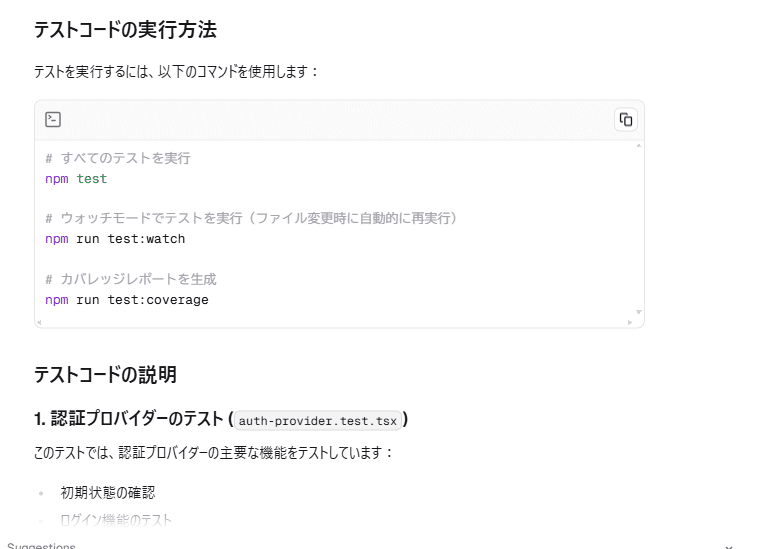Click the ウォッチモード comment line
The height and width of the screenshot is (549, 762).
coord(251,218)
